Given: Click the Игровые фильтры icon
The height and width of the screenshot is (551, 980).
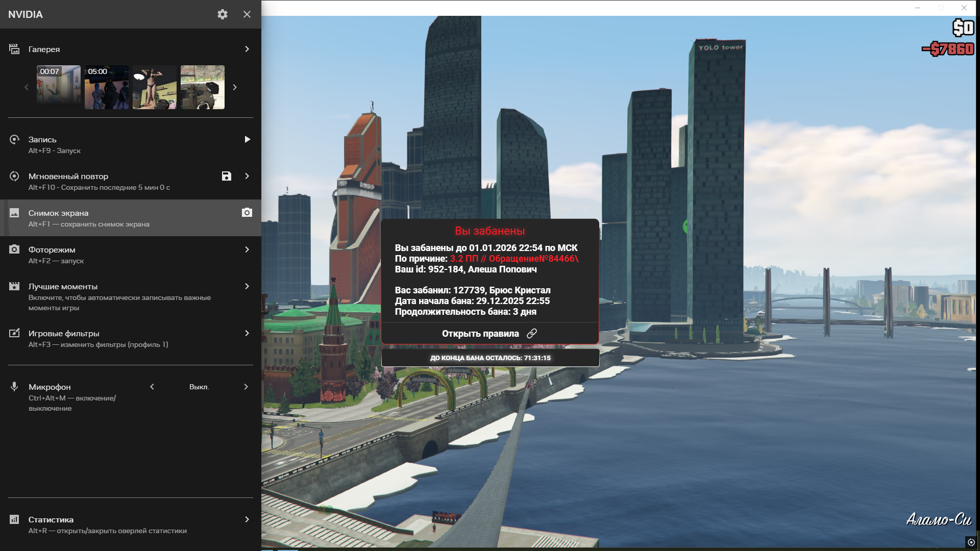Looking at the screenshot, I should coord(14,333).
